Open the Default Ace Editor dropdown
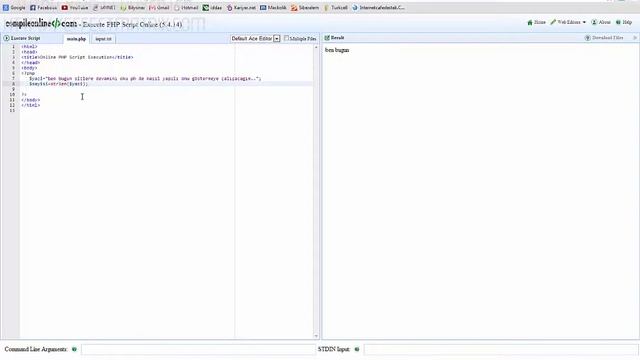640x360 pixels. click(256, 38)
